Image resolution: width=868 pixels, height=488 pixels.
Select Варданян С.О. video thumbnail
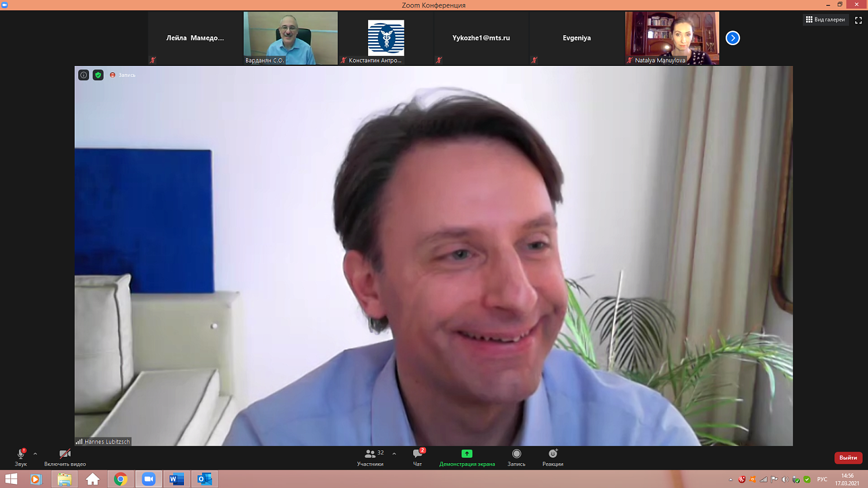click(x=290, y=38)
